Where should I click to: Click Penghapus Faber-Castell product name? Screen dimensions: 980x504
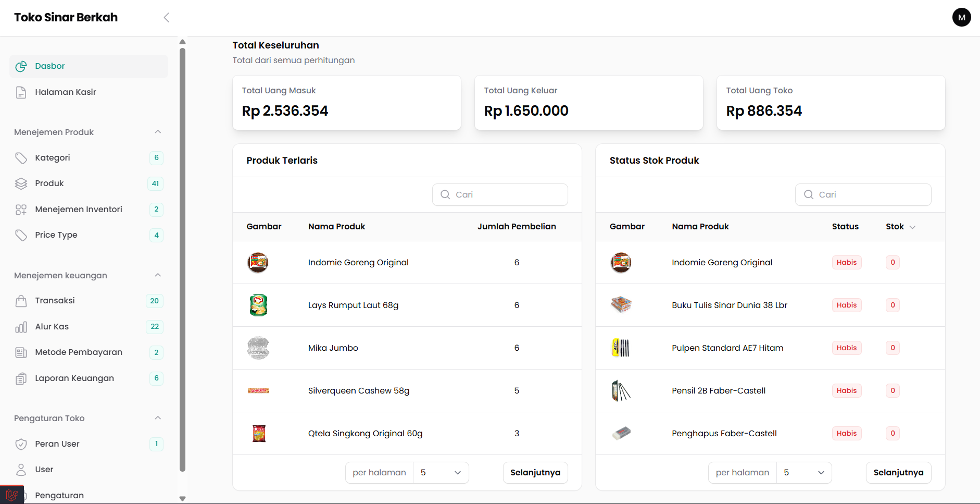(x=724, y=434)
